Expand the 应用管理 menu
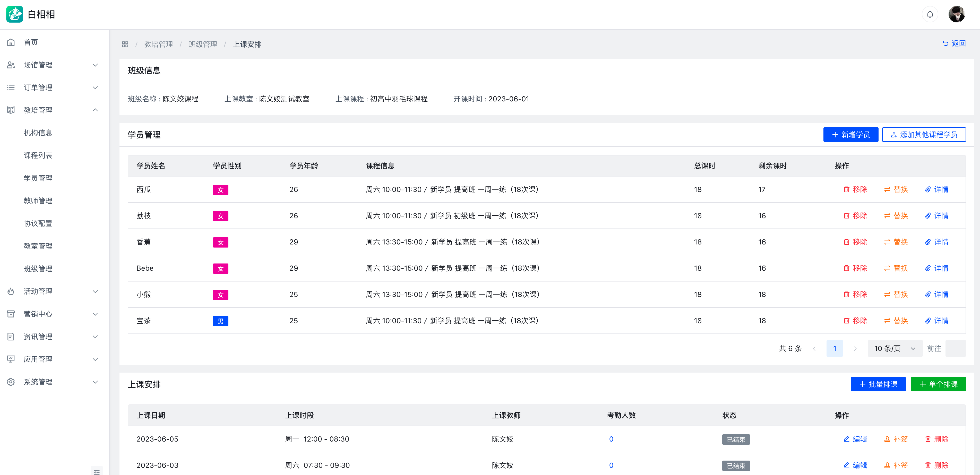This screenshot has height=475, width=980. [54, 359]
